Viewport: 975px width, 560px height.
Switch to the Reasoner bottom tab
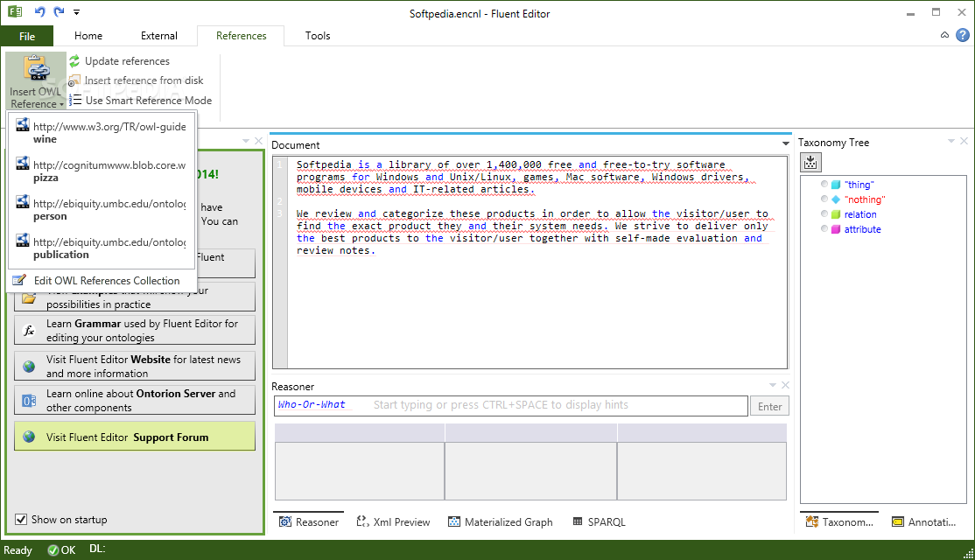(309, 522)
